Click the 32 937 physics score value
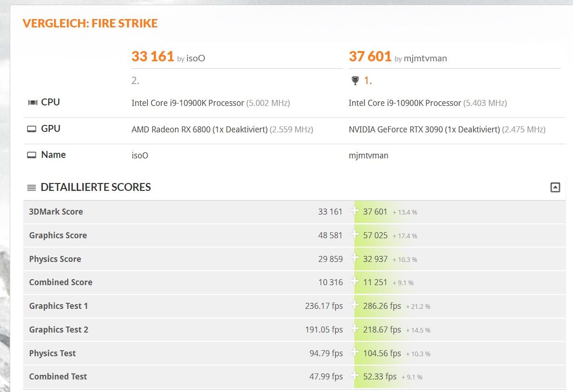 (375, 259)
